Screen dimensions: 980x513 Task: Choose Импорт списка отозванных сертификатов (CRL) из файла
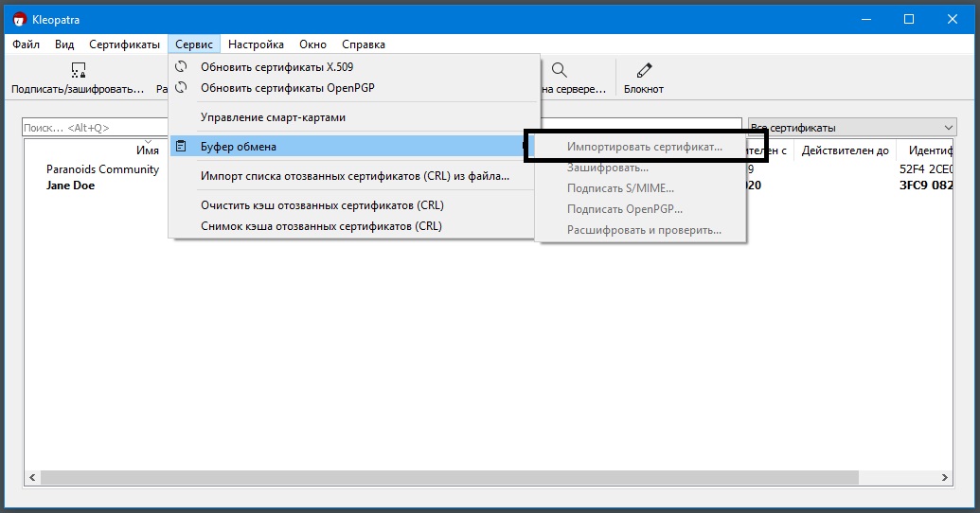pos(353,176)
